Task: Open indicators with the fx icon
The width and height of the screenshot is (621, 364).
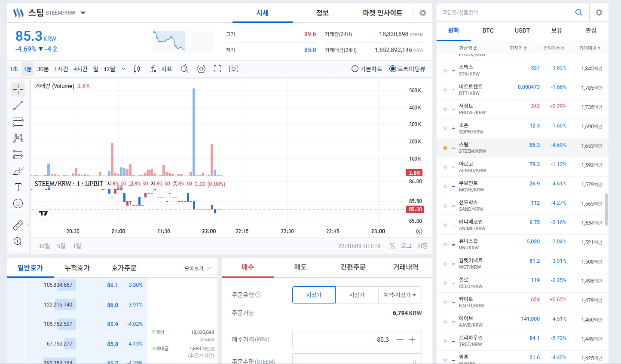Action: point(153,69)
